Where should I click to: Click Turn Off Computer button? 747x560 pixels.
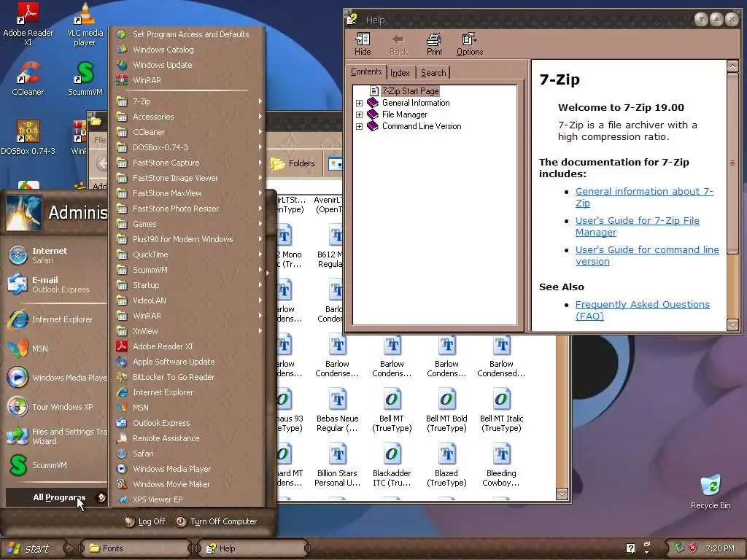tap(216, 521)
